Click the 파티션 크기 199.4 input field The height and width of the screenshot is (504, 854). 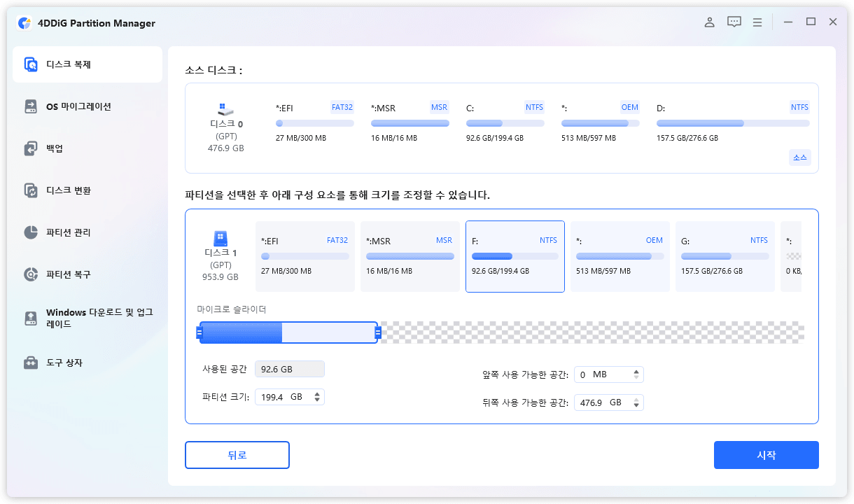tap(280, 397)
